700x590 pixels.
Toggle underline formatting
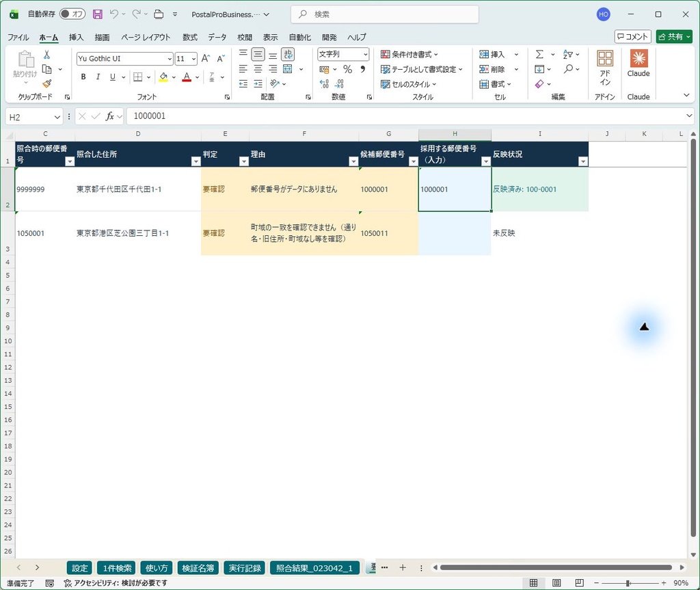click(x=113, y=77)
